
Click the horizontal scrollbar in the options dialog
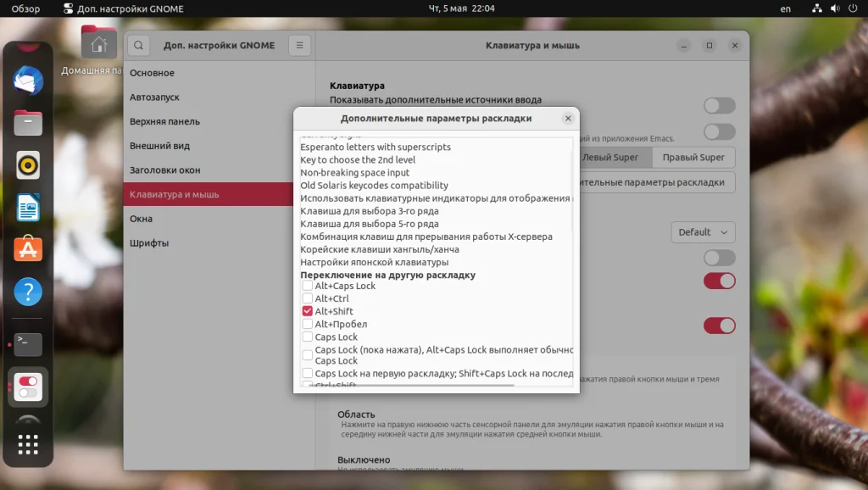point(415,386)
